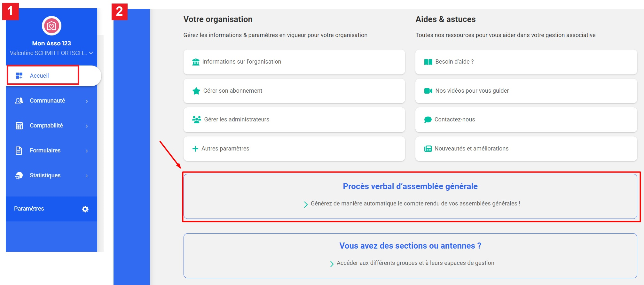Open Vous avez des sections ou antennes banner
The image size is (644, 285).
pos(410,256)
